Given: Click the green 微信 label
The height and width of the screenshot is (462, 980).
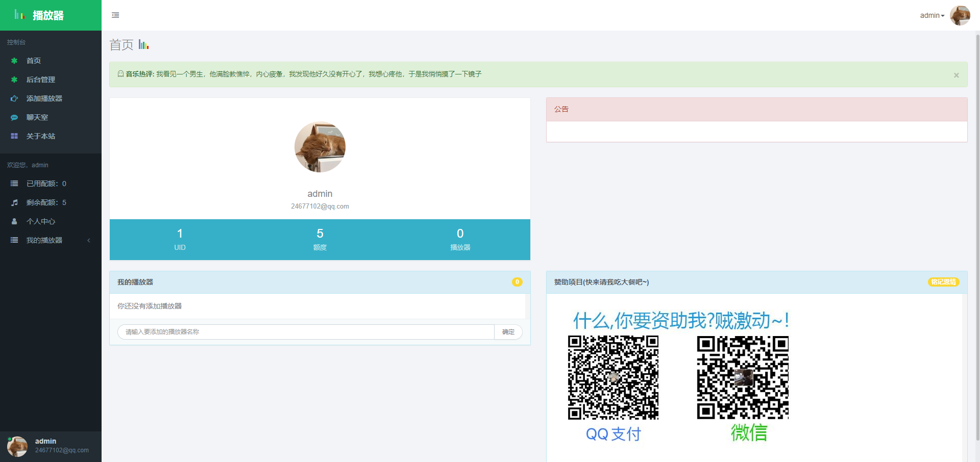Looking at the screenshot, I should (749, 432).
